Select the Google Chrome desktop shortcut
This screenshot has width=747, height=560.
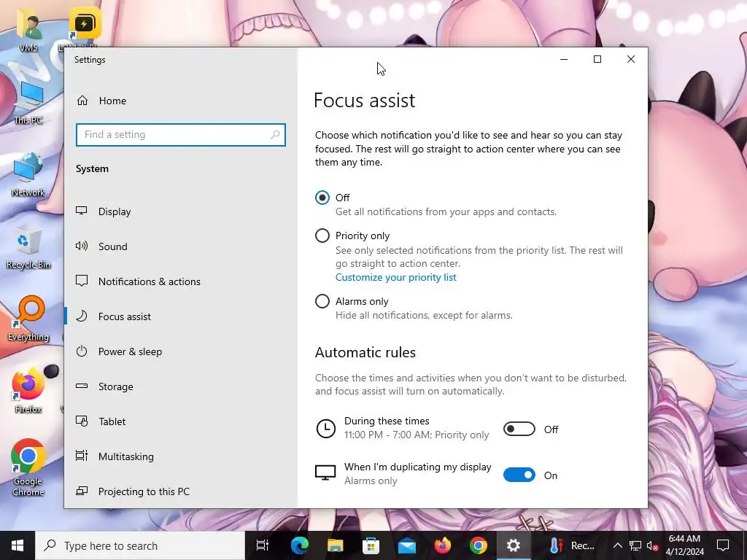point(28,467)
